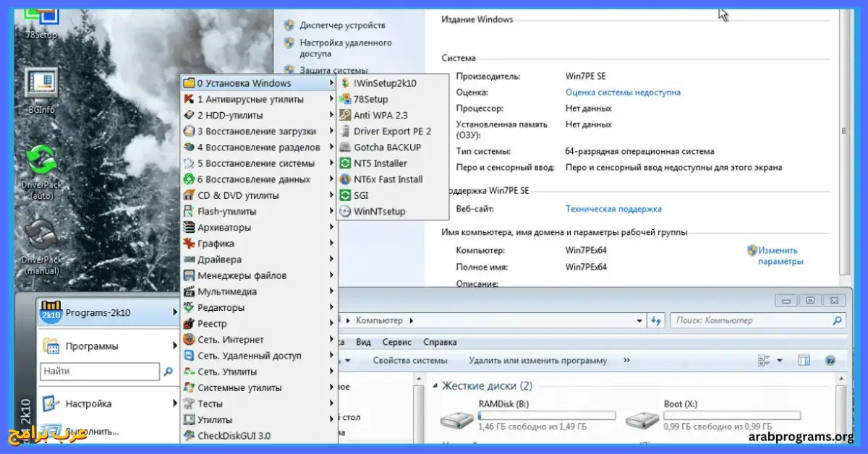Click Оценка системы недоступна link

pyautogui.click(x=623, y=93)
